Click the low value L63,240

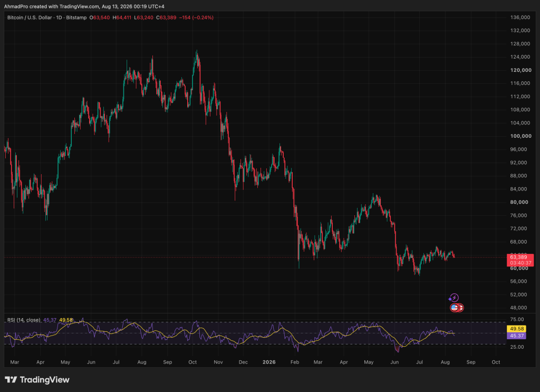(143, 17)
